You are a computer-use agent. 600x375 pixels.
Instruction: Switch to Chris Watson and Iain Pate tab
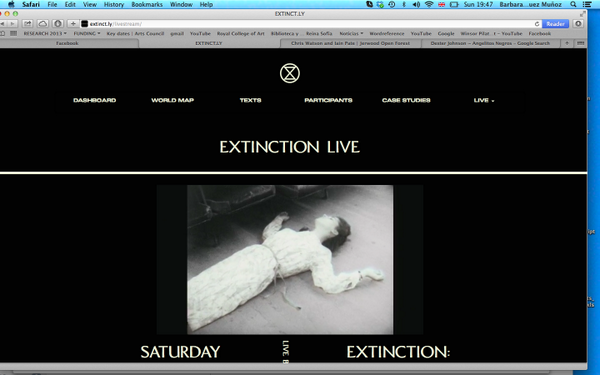pyautogui.click(x=350, y=43)
